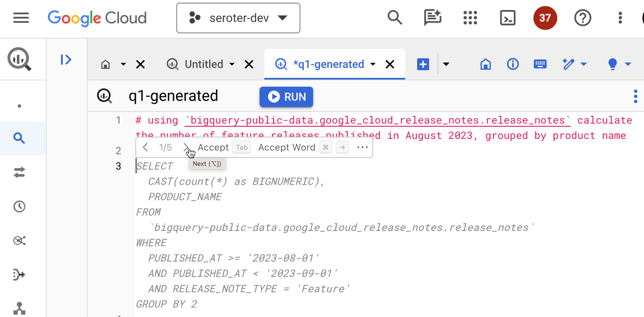Expand dropdown next to new query plus button
Screen dimensions: 644x317
(x=446, y=64)
